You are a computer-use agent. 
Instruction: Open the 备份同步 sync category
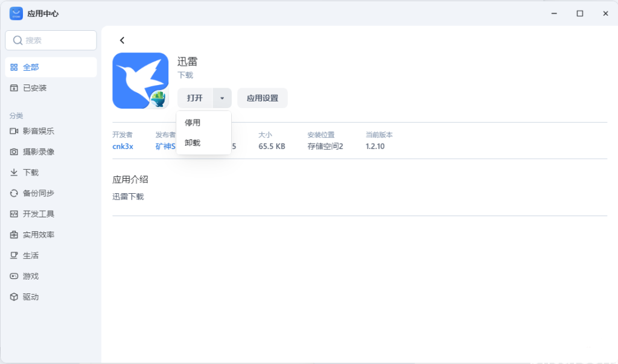39,193
